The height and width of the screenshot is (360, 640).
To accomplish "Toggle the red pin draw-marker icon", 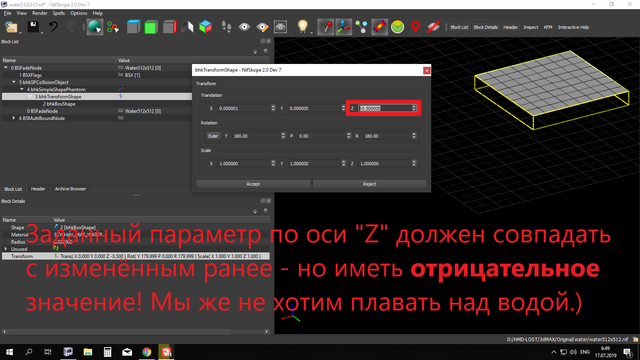I will click(326, 27).
